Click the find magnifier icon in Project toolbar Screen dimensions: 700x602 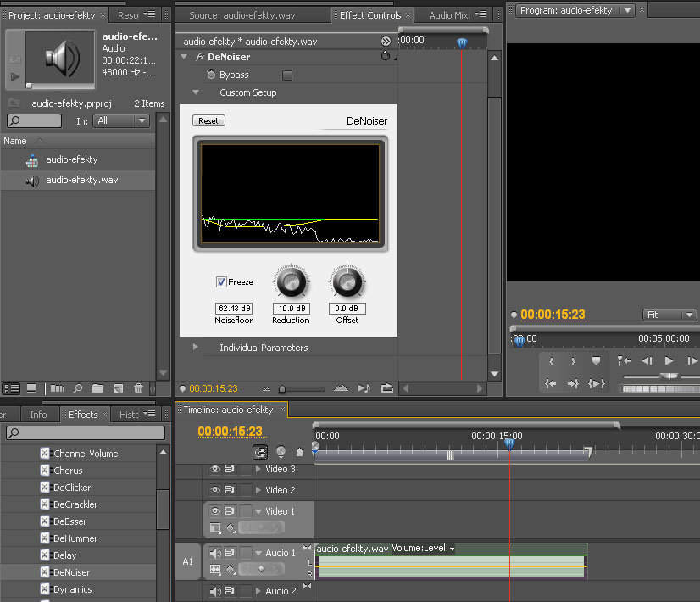78,388
